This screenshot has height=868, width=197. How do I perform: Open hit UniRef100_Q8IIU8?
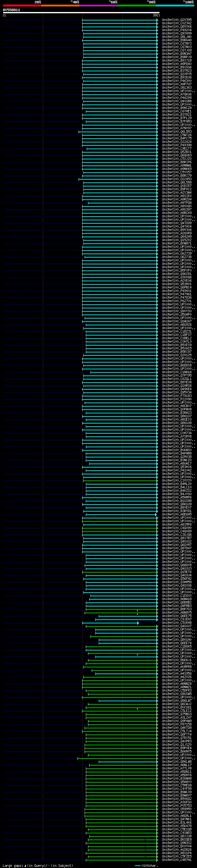point(176,836)
